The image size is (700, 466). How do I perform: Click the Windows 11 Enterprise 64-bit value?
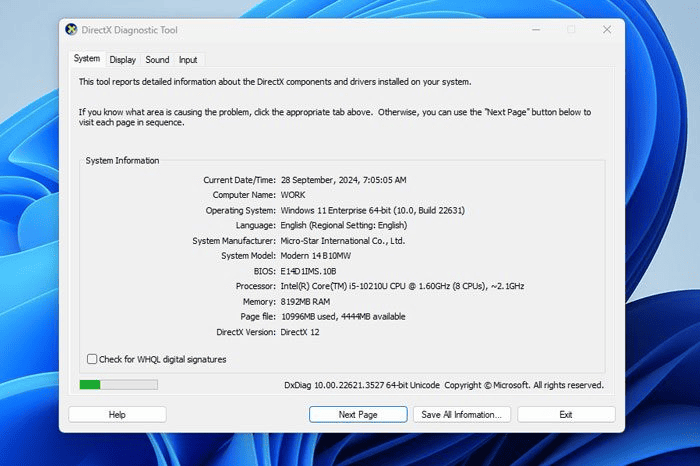(372, 210)
